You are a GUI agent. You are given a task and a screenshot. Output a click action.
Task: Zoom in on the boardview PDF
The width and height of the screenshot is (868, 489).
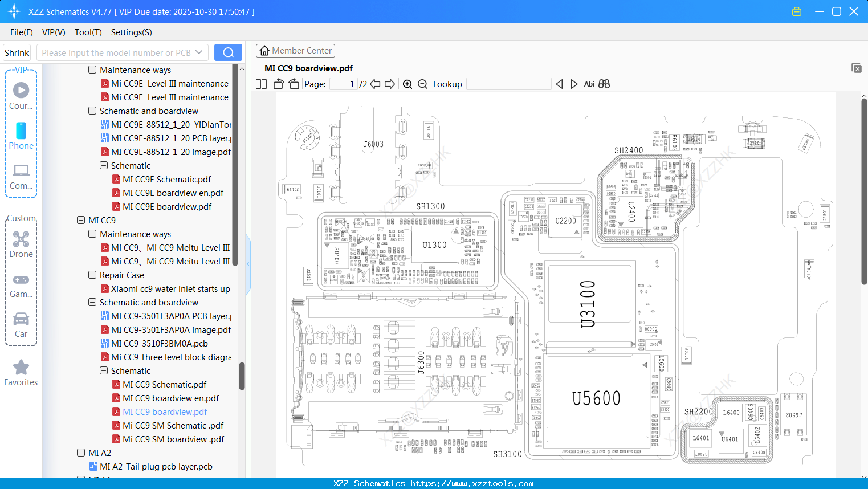[x=407, y=84]
